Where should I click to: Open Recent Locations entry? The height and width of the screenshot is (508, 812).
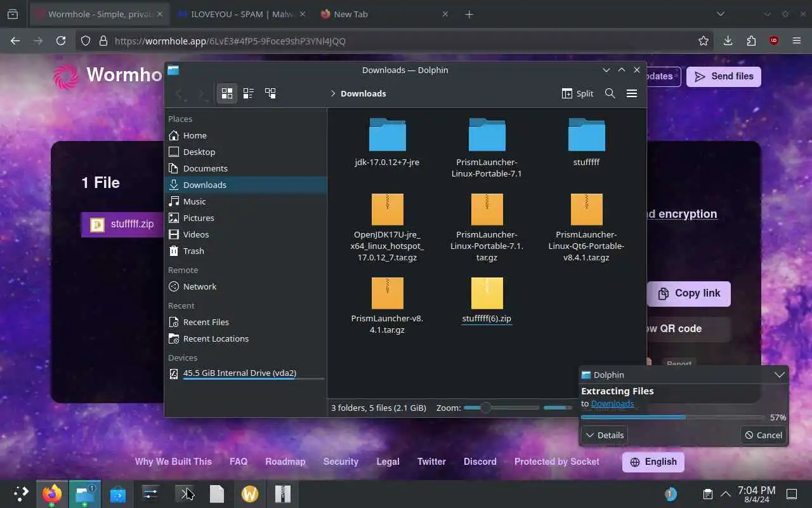click(x=246, y=338)
